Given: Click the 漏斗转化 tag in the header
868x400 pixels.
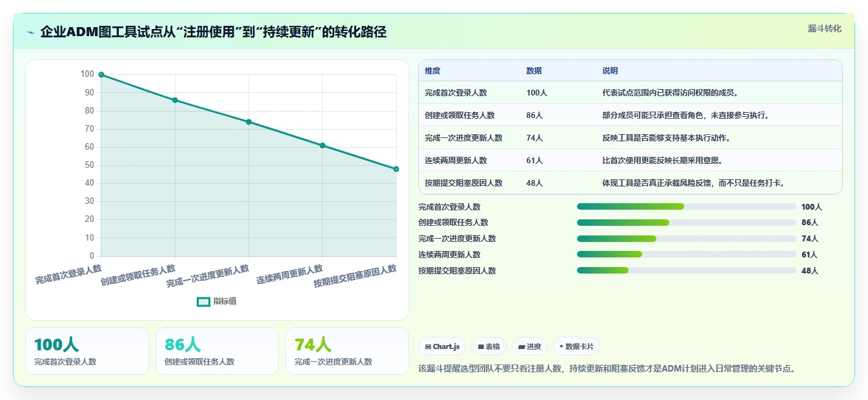Looking at the screenshot, I should pyautogui.click(x=824, y=28).
